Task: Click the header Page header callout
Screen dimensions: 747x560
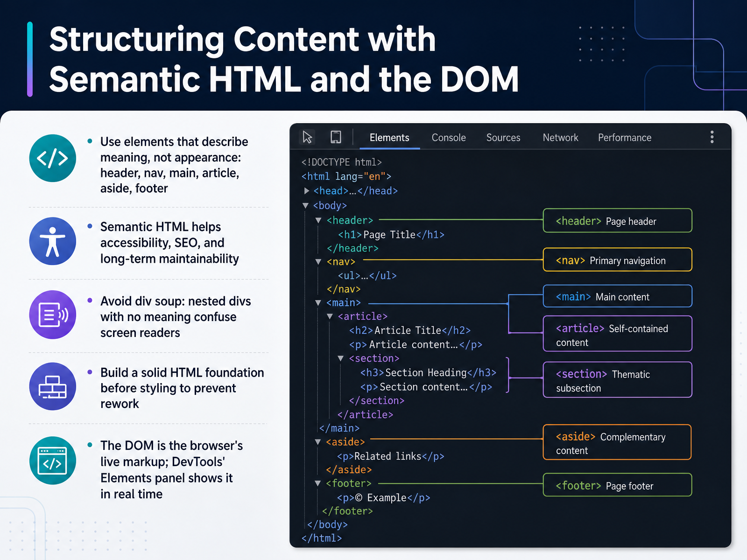Action: coord(617,220)
